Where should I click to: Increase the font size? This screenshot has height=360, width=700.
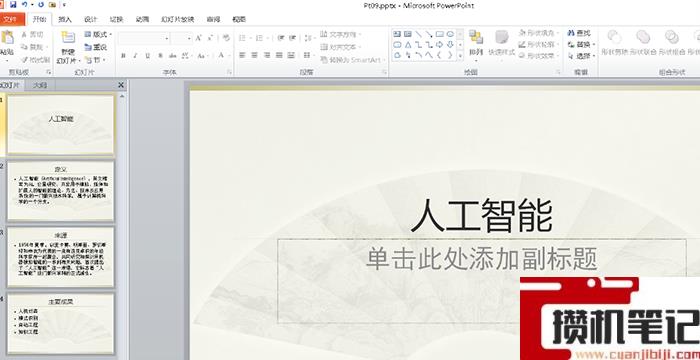pos(198,38)
